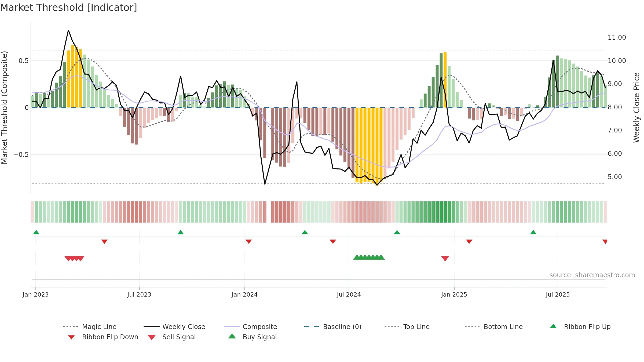Viewport: 644px width, 362px height.
Task: Select the ribbon flip down marker near Jun 2024
Action: point(333,242)
